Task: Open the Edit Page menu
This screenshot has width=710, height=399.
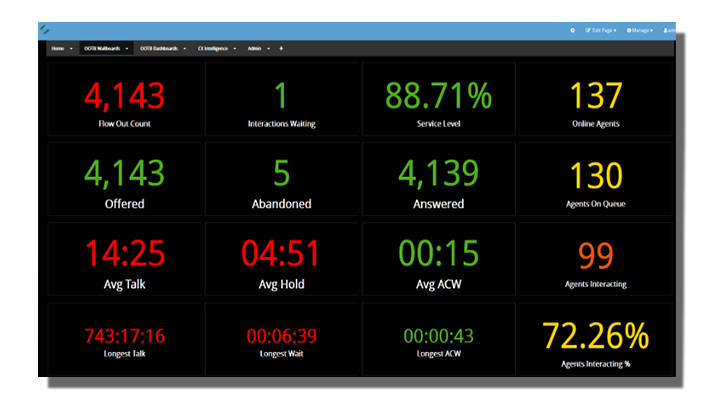Action: coord(601,30)
